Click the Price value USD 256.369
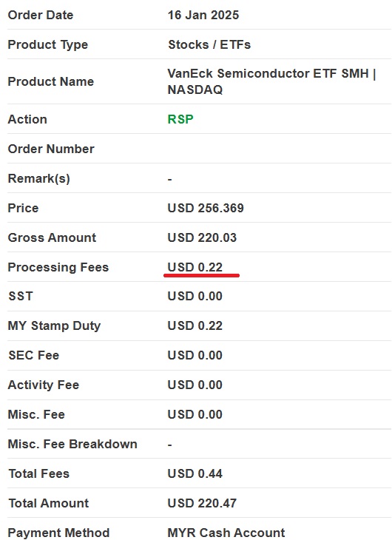 (x=206, y=208)
